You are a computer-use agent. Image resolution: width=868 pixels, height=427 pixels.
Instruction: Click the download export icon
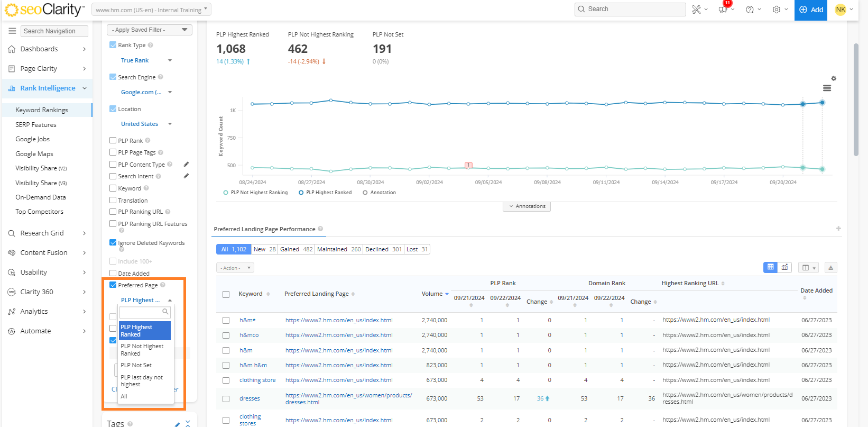pyautogui.click(x=830, y=268)
